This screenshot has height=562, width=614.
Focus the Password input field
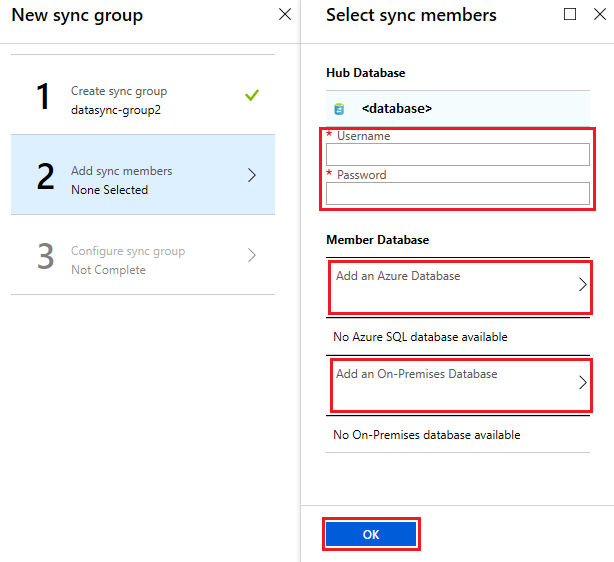click(458, 194)
